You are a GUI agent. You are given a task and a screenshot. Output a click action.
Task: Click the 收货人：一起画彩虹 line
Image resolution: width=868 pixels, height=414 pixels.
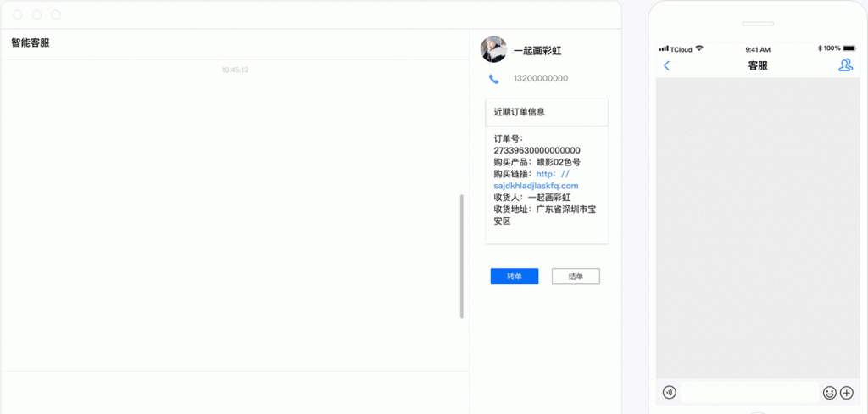(x=532, y=198)
